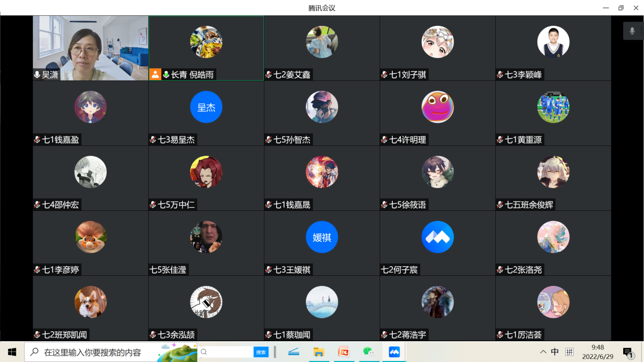Click the blue 搜索 button in taskbar
This screenshot has width=644, height=362.
click(261, 352)
